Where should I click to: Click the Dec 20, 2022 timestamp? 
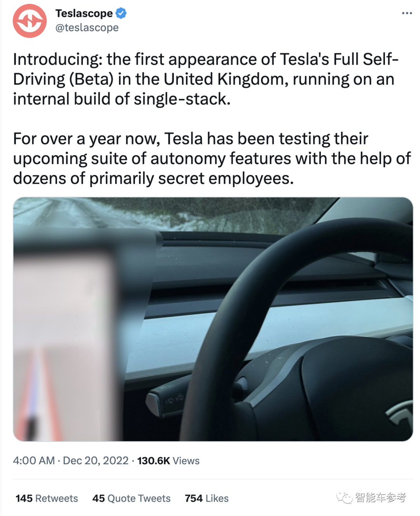click(x=96, y=461)
